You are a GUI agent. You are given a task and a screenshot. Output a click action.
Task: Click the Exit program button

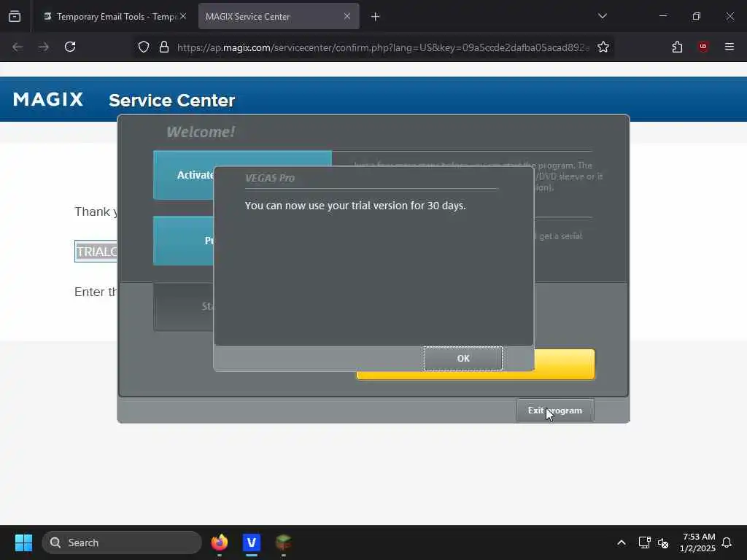pos(555,411)
